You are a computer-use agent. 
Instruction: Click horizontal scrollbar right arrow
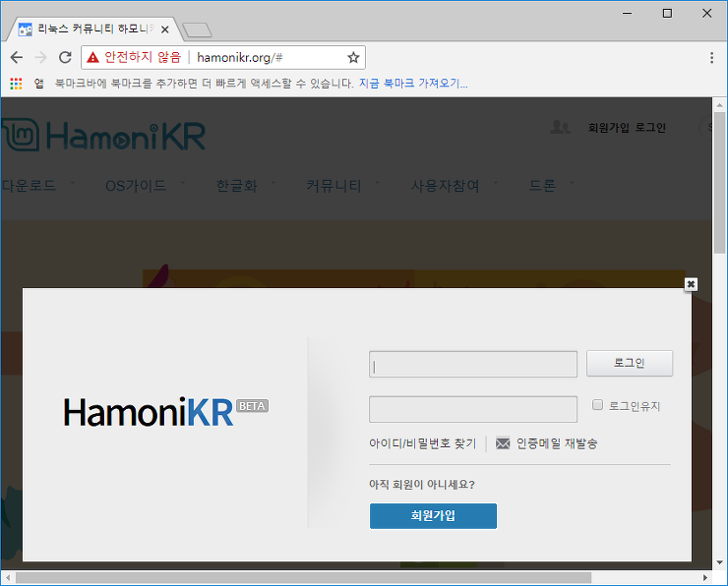click(x=704, y=578)
